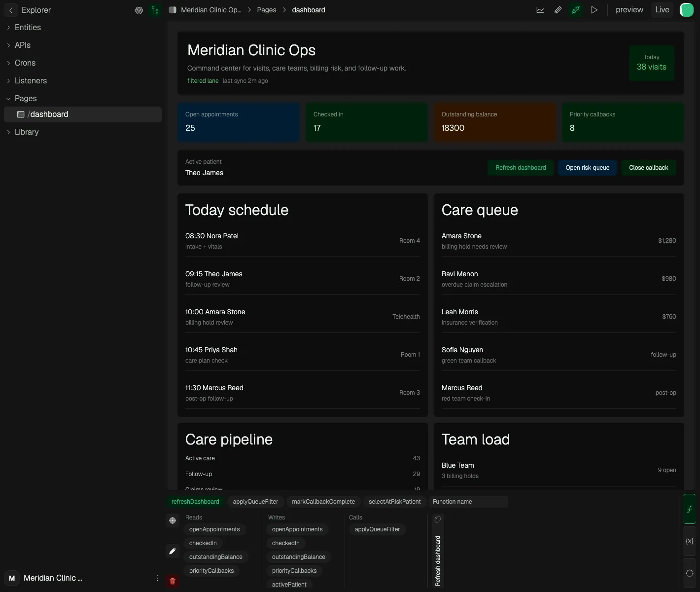Viewport: 700px width, 592px height.
Task: Collapse the Pages section
Action: pos(83,99)
